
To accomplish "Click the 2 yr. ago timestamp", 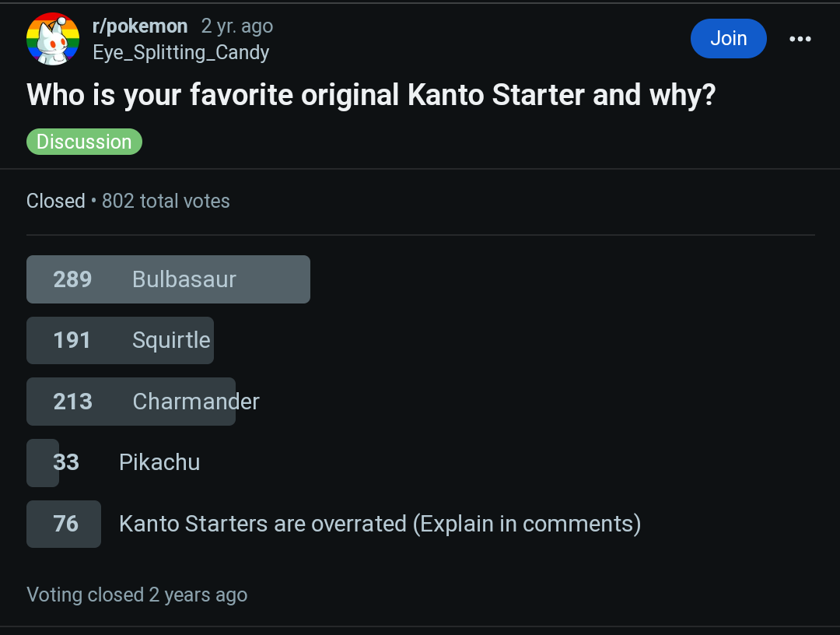I will [x=237, y=26].
